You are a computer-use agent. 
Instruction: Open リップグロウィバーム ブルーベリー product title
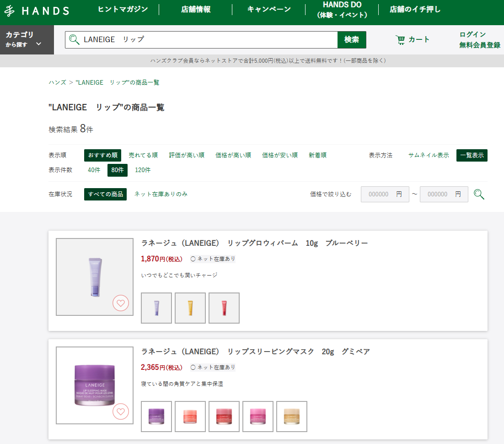(254, 243)
